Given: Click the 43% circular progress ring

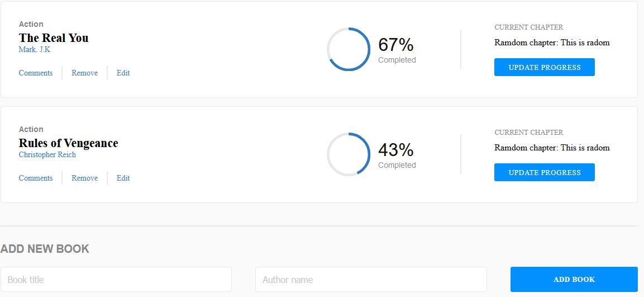Looking at the screenshot, I should [349, 154].
